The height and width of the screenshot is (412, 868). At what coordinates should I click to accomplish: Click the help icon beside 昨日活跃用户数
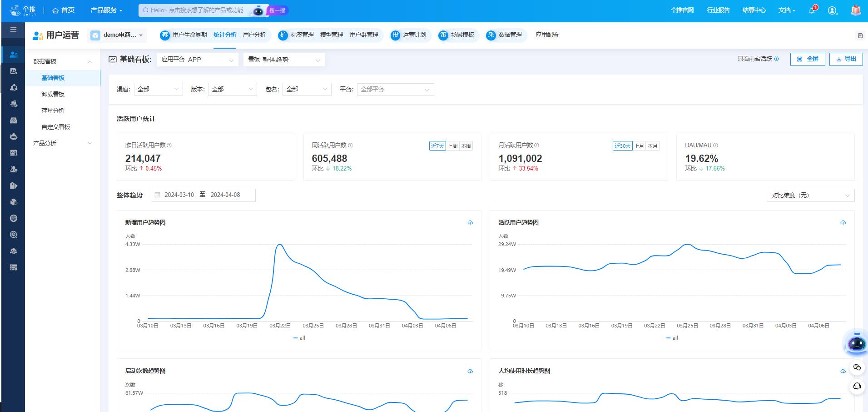pos(169,146)
